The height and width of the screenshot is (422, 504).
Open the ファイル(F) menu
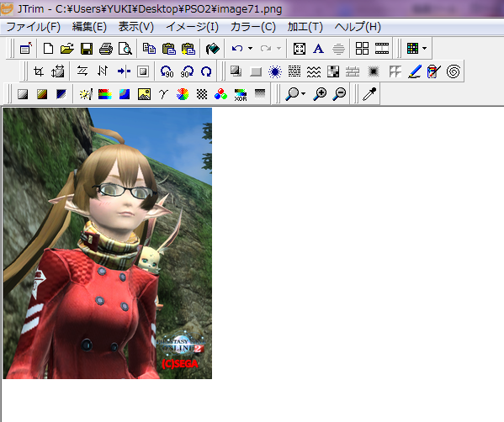coord(34,27)
